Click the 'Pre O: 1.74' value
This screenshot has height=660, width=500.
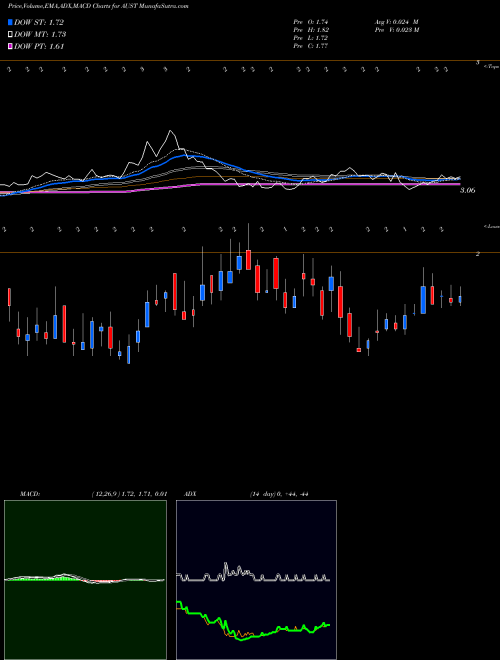tap(311, 22)
